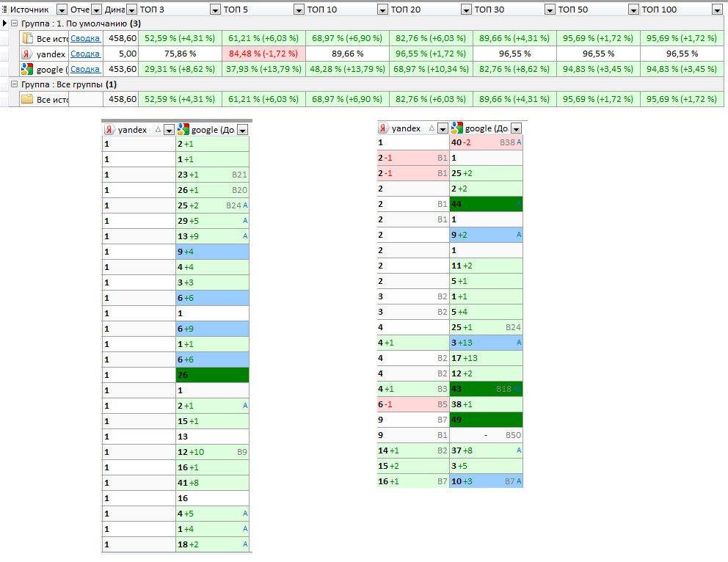Open right table google column dropdown

click(517, 128)
